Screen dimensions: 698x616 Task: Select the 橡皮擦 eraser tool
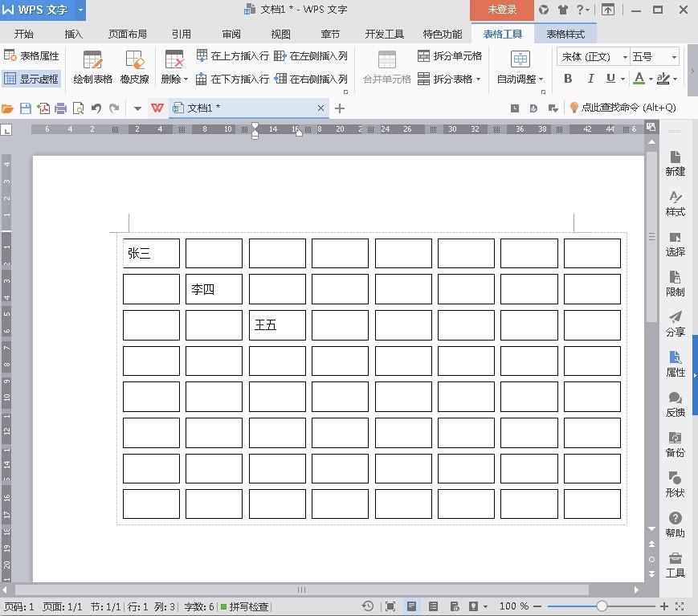[x=134, y=67]
